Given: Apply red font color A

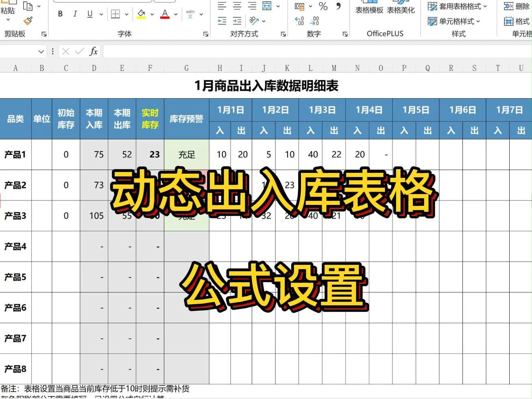Looking at the screenshot, I should pos(165,14).
